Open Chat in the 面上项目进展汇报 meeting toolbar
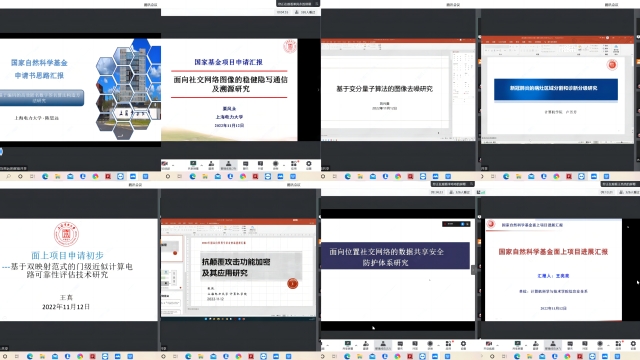640x360 pixels. [570, 345]
